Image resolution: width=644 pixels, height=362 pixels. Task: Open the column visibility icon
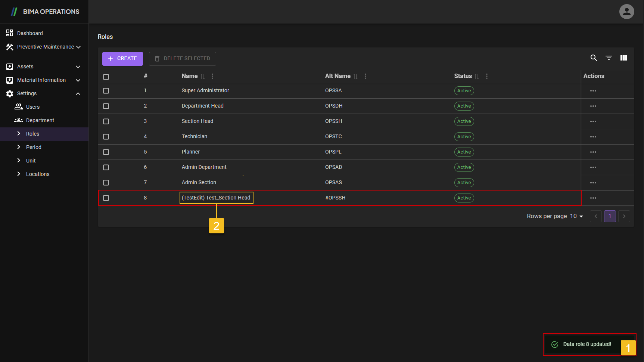[x=624, y=58]
